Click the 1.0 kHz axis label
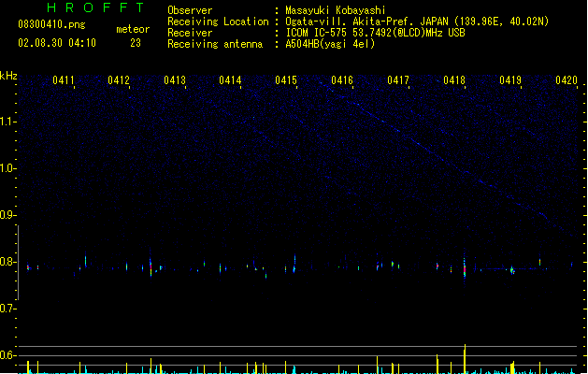This screenshot has width=588, height=374. tap(7, 168)
